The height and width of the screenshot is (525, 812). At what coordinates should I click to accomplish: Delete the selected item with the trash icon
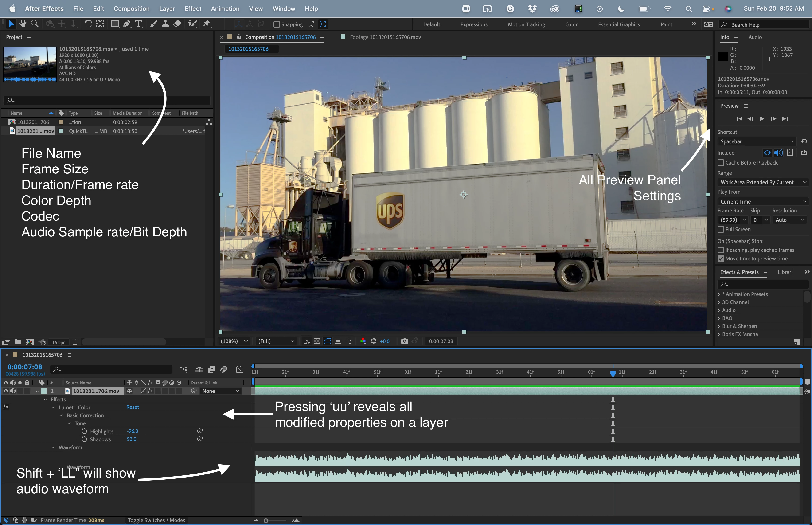(75, 342)
